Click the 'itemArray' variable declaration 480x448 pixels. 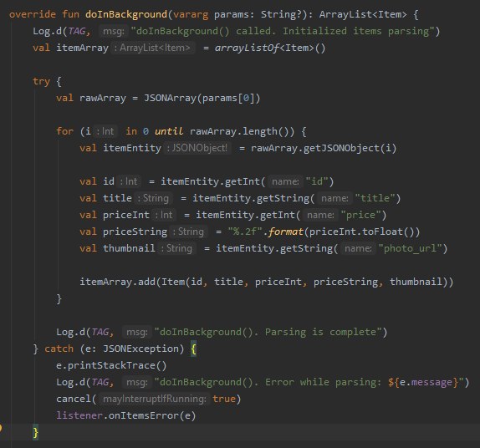coord(82,48)
